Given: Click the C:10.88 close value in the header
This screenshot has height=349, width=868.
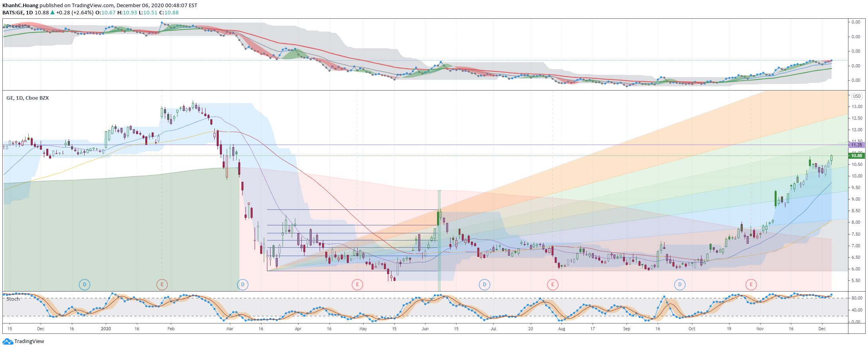Looking at the screenshot, I should [x=169, y=13].
